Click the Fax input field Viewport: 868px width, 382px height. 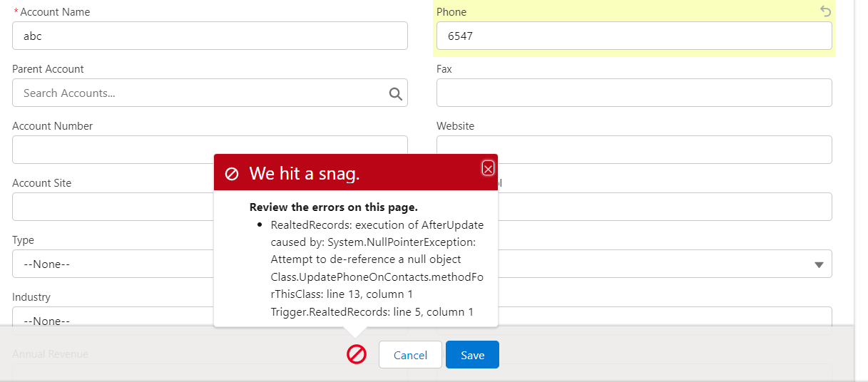click(634, 93)
